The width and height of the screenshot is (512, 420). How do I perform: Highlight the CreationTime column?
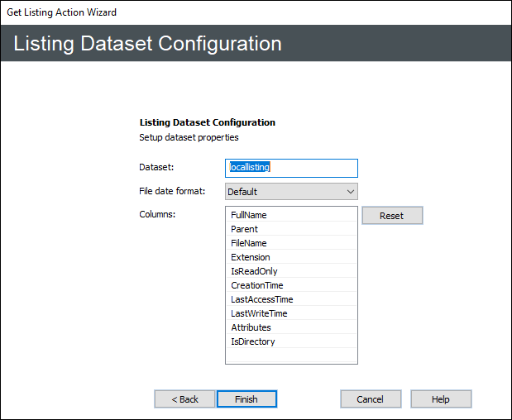click(x=291, y=285)
